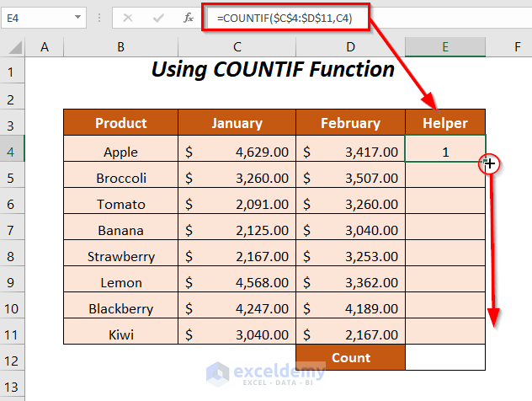Select row 4 header
This screenshot has height=401, width=532.
13,152
